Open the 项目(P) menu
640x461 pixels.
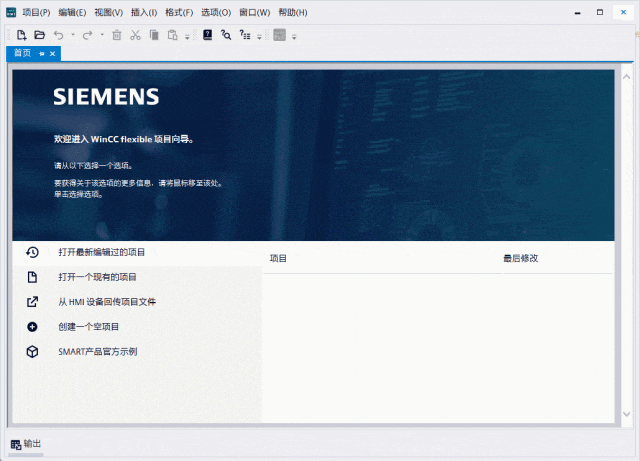click(36, 13)
